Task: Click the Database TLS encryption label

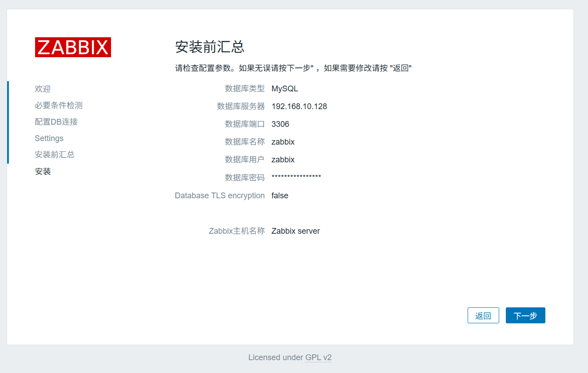Action: pyautogui.click(x=220, y=196)
